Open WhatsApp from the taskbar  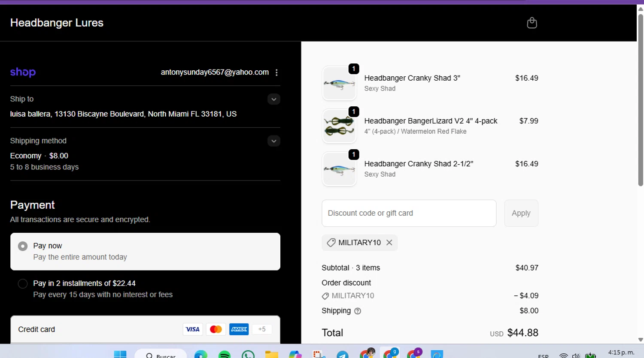click(x=248, y=355)
